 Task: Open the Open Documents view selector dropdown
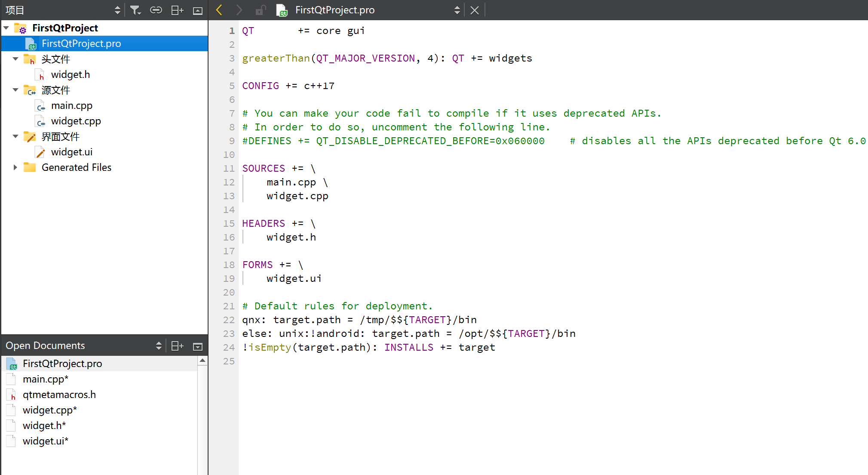coord(159,345)
